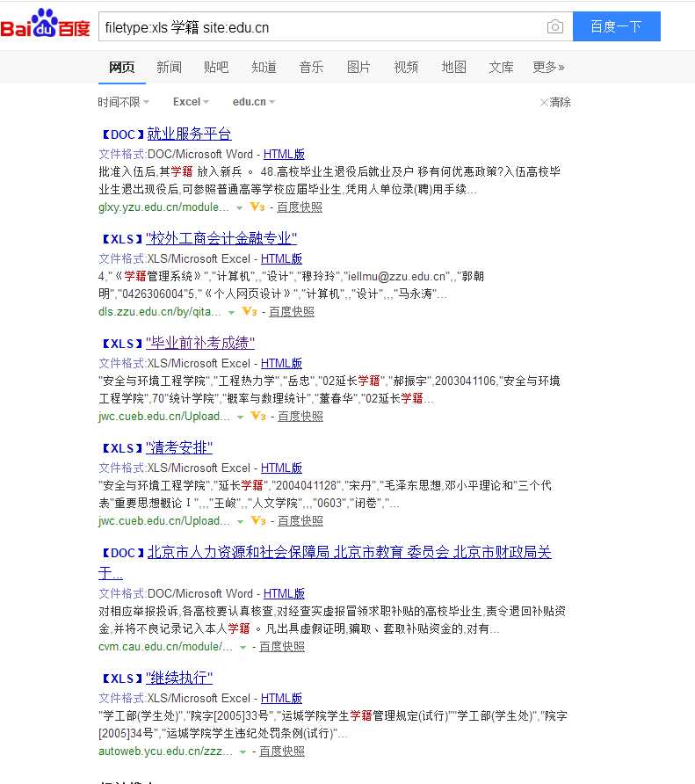The height and width of the screenshot is (784, 695).
Task: Open the edu.cn site filter dropdown
Action: tap(254, 102)
